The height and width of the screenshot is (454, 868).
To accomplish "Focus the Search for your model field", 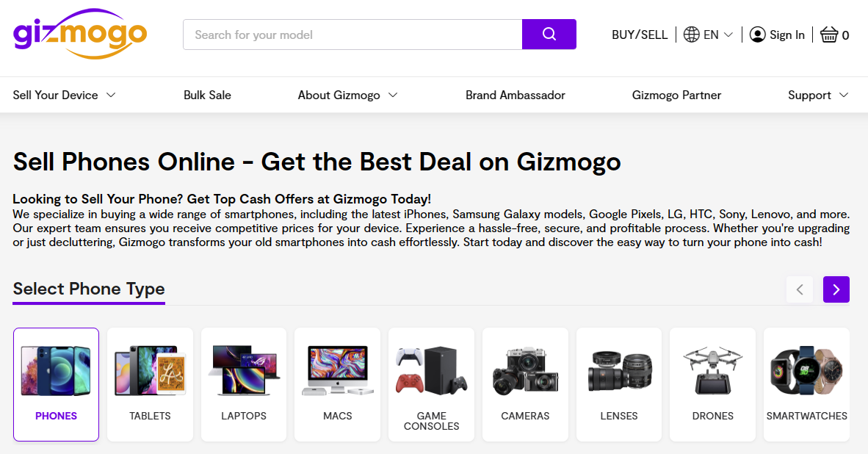I will click(352, 35).
